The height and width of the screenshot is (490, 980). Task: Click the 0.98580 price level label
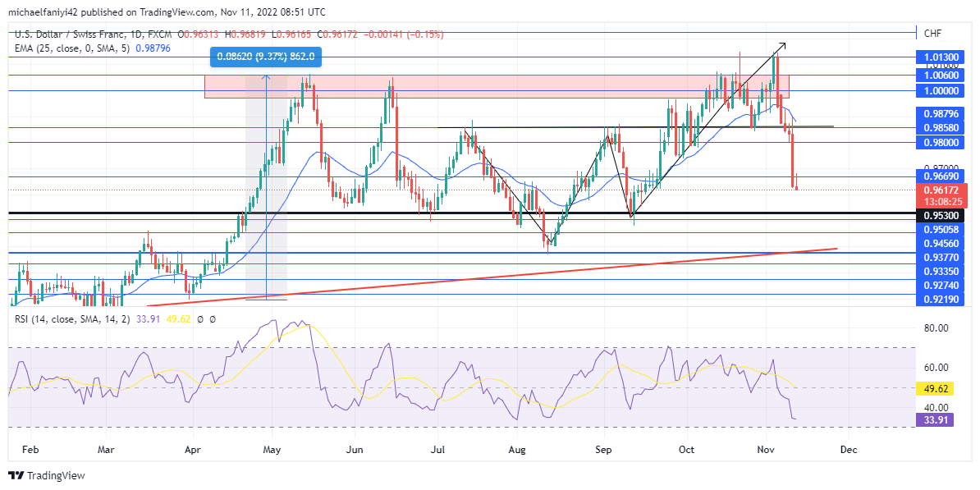[941, 127]
